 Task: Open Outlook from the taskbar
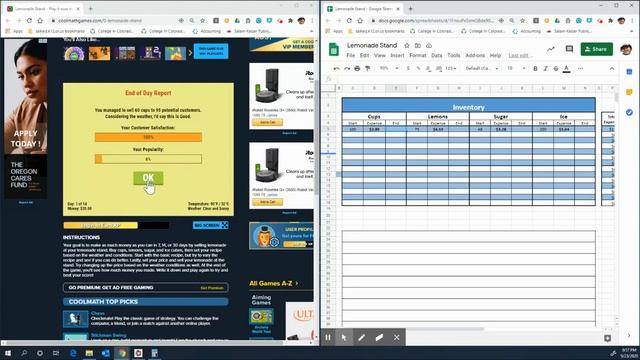[x=105, y=353]
